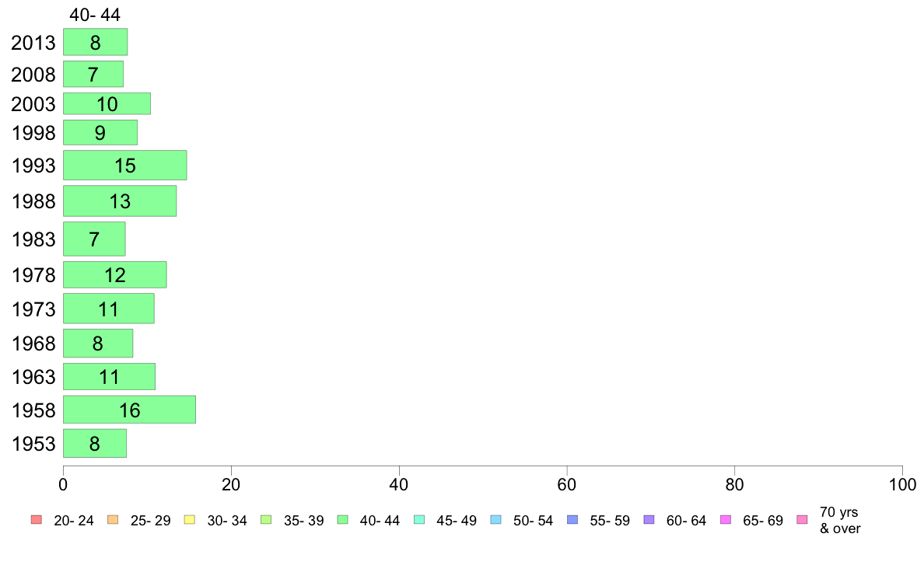This screenshot has height=572, width=924.
Task: Toggle the 40-44 green legend swatch
Action: pyautogui.click(x=343, y=520)
